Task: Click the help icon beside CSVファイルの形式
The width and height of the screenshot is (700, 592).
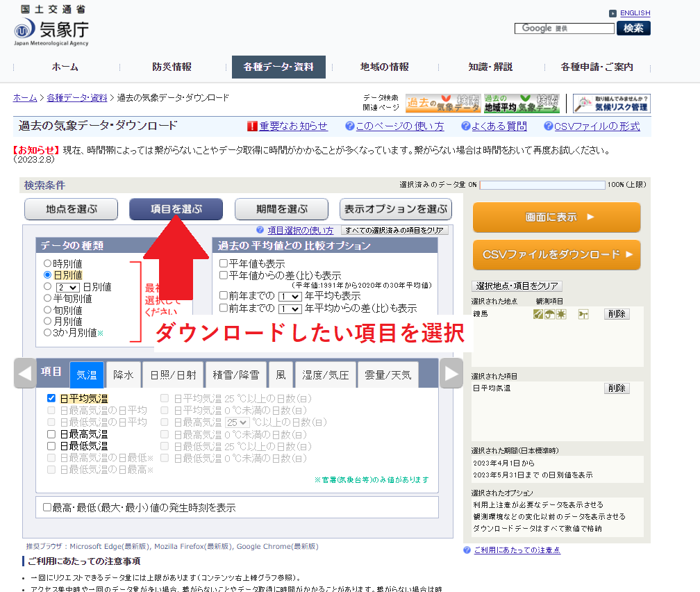Action: point(548,126)
